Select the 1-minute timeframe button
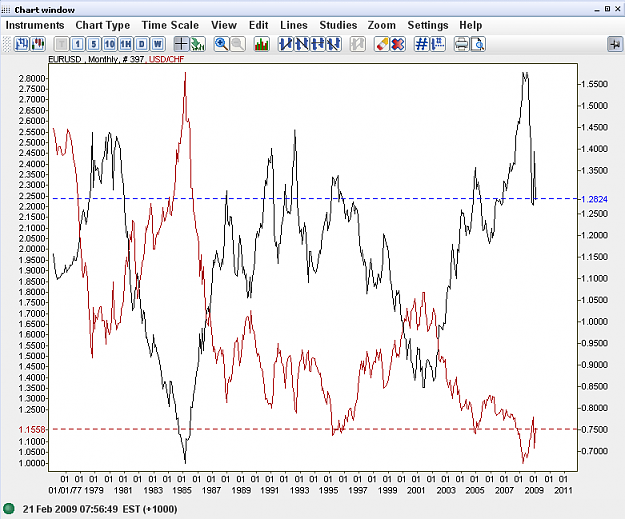The height and width of the screenshot is (519, 625). point(78,44)
